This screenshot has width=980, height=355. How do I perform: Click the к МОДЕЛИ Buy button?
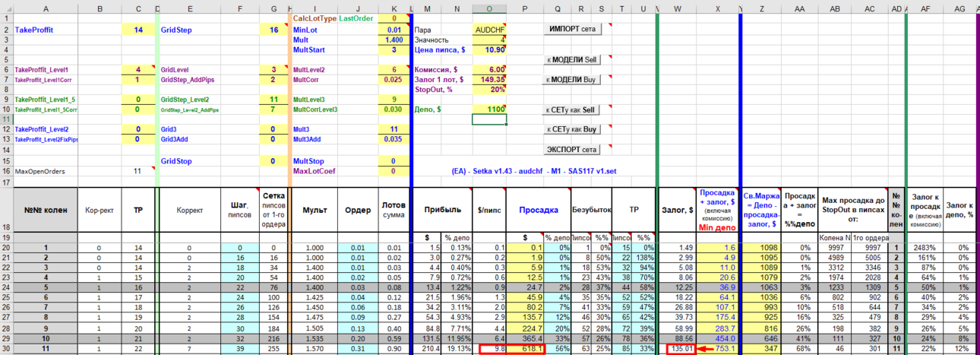point(573,79)
